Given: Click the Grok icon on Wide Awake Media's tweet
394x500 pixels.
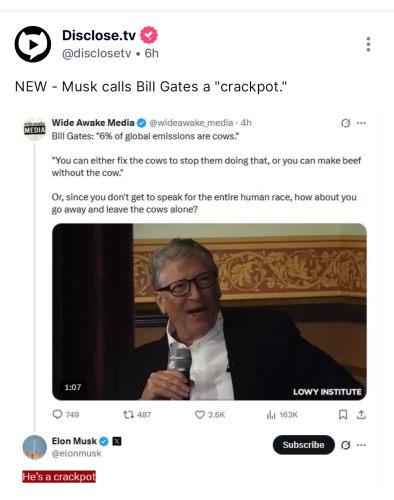Looking at the screenshot, I should click(346, 123).
